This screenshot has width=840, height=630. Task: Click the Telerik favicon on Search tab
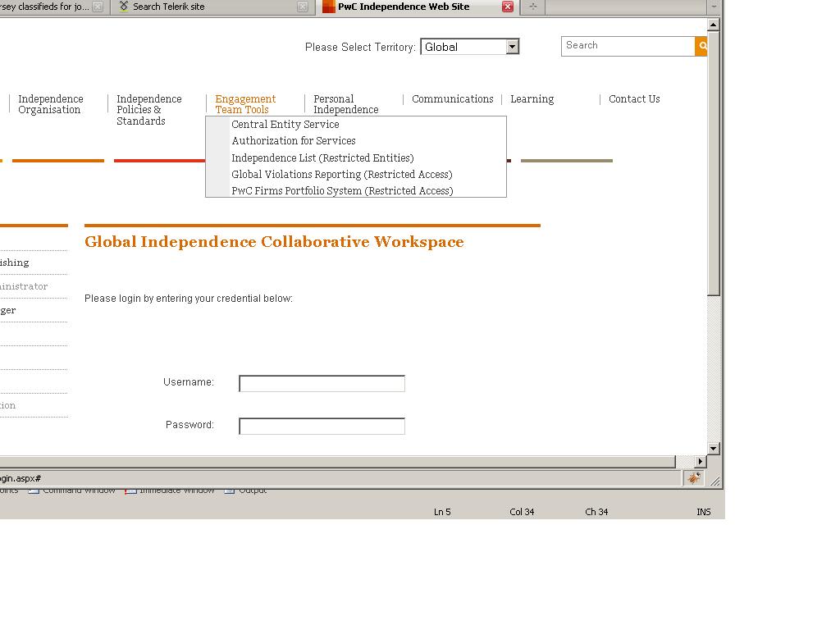pyautogui.click(x=124, y=7)
